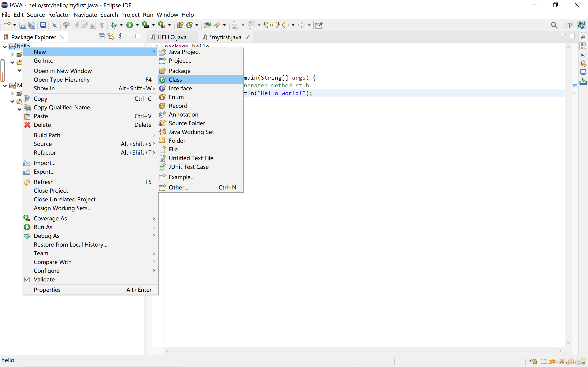Click the Debug bug icon
Screen dimensions: 588x367
[x=114, y=25]
